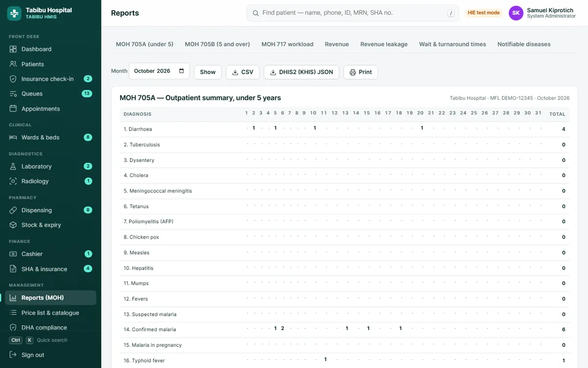The width and height of the screenshot is (588, 368).
Task: Click the Appointments calendar icon
Action: pyautogui.click(x=13, y=109)
